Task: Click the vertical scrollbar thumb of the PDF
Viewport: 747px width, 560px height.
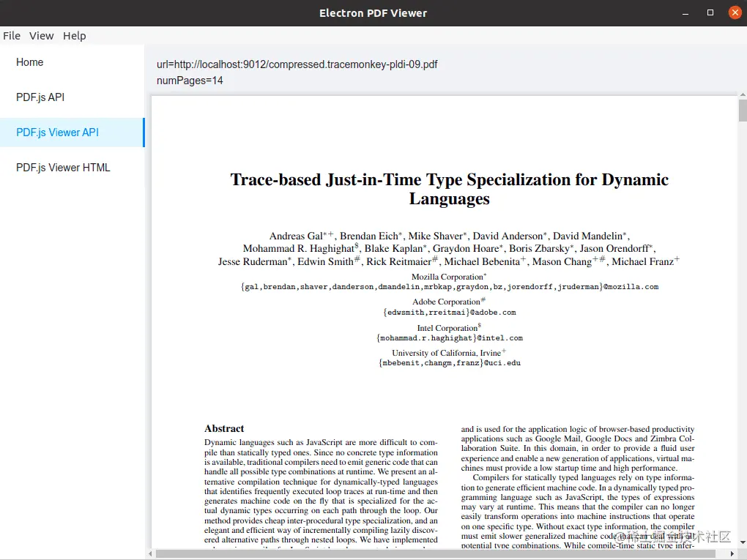Action: pyautogui.click(x=743, y=110)
